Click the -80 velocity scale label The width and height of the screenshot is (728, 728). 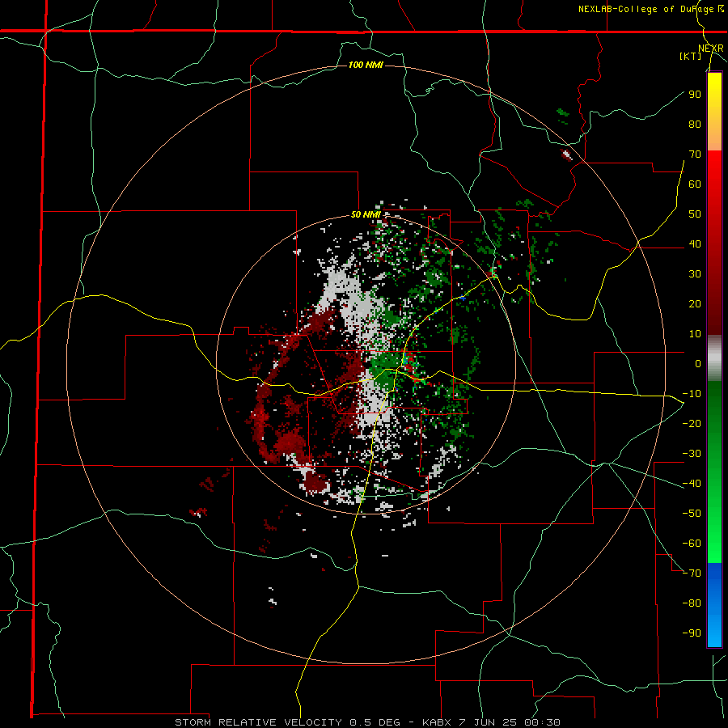tap(692, 603)
